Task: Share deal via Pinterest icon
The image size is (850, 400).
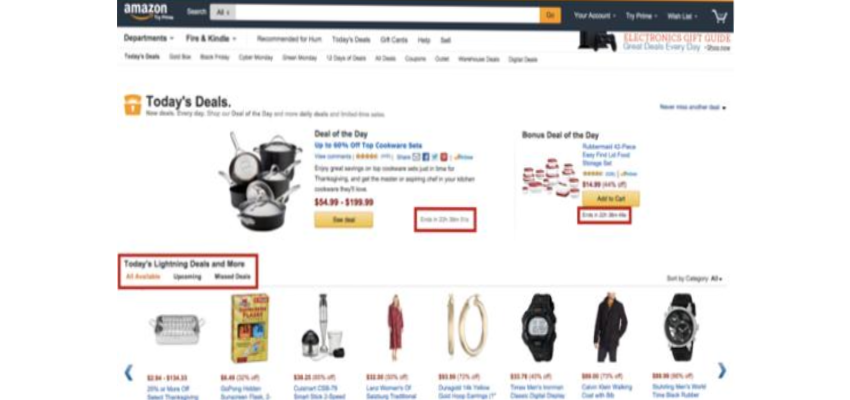Action: tap(443, 157)
